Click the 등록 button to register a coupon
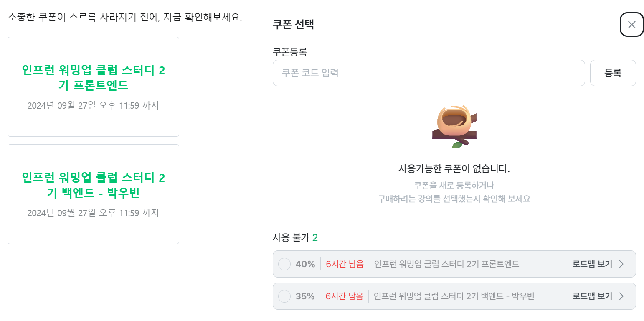This screenshot has width=644, height=321. (x=613, y=73)
